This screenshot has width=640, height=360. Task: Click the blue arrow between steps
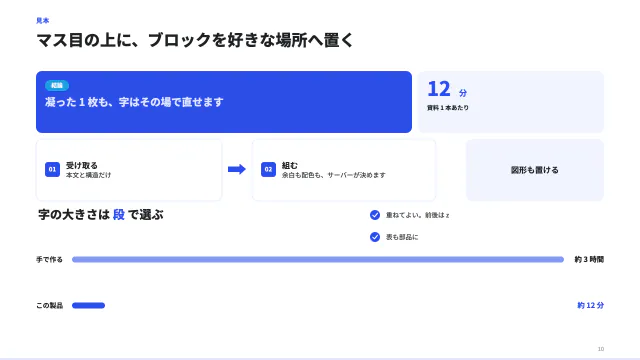[x=237, y=169]
